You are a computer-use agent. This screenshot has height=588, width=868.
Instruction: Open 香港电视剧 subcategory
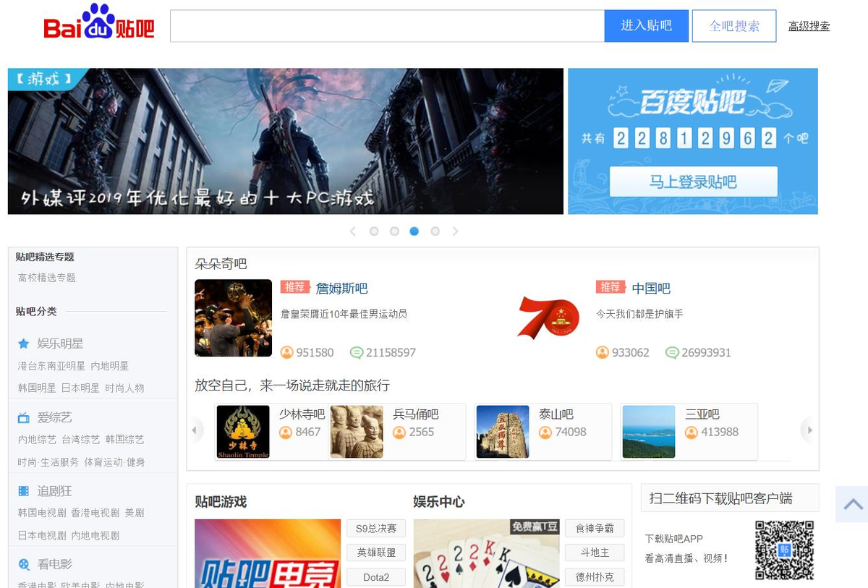(x=95, y=513)
